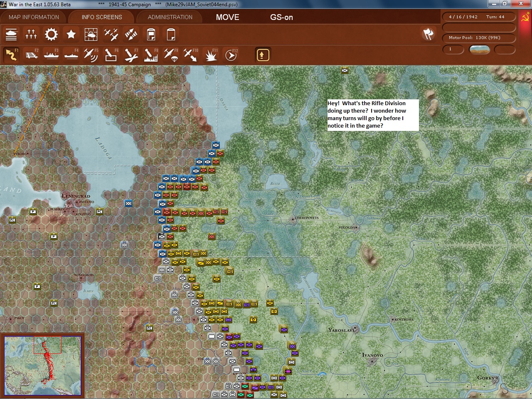Click the GS-on indicator
Image resolution: width=532 pixels, height=399 pixels.
282,17
